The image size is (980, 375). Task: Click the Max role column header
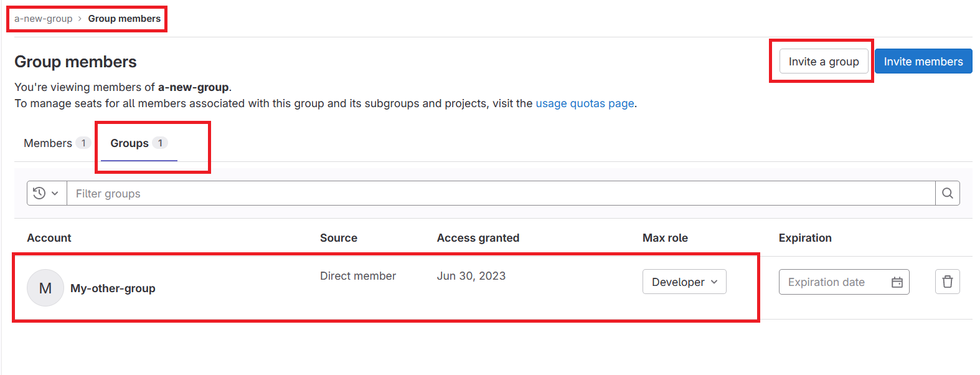coord(665,238)
